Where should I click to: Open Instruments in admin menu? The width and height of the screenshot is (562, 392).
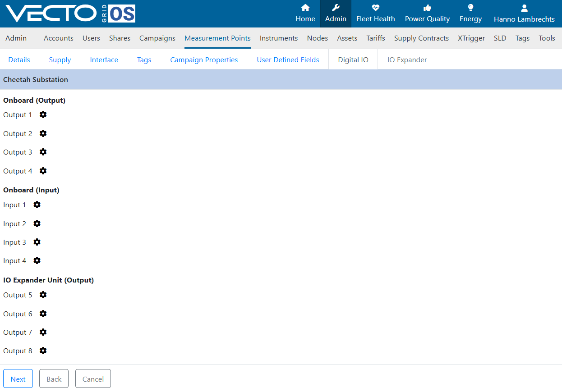point(279,38)
